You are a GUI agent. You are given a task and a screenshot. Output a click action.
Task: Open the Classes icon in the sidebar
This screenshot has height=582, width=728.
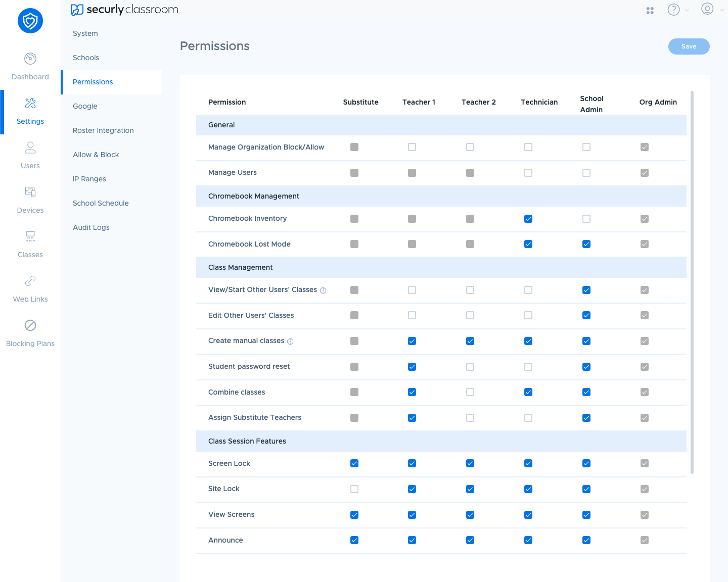click(30, 236)
